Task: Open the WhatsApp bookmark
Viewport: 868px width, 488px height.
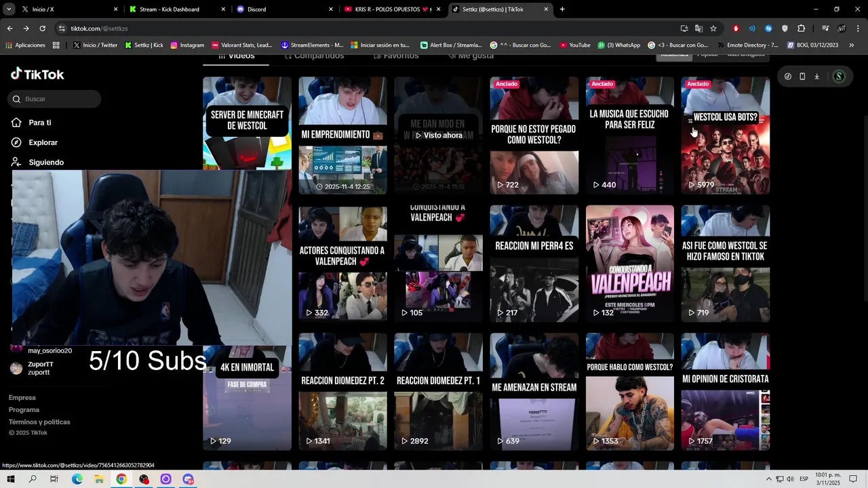Action: [618, 45]
